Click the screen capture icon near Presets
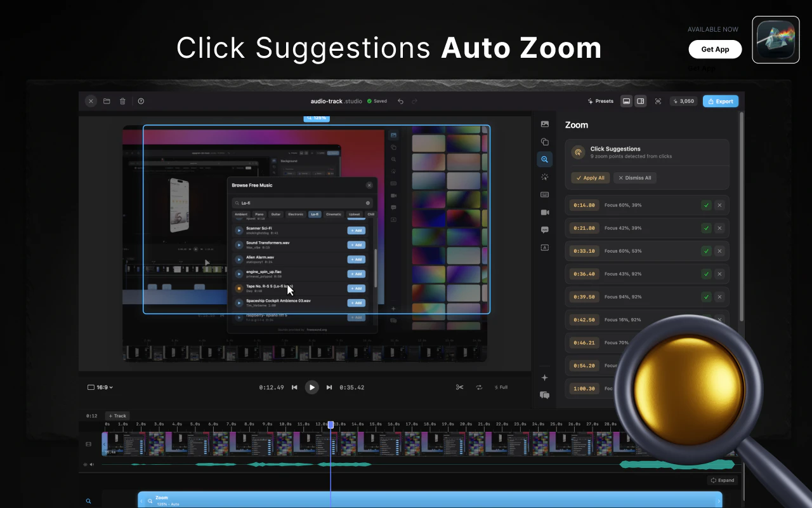Screen dimensions: 812x508 658,101
